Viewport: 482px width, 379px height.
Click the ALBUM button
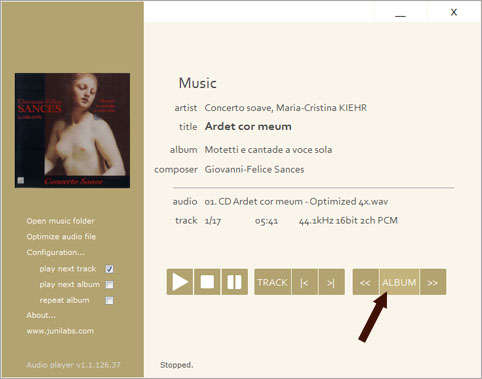coord(399,282)
